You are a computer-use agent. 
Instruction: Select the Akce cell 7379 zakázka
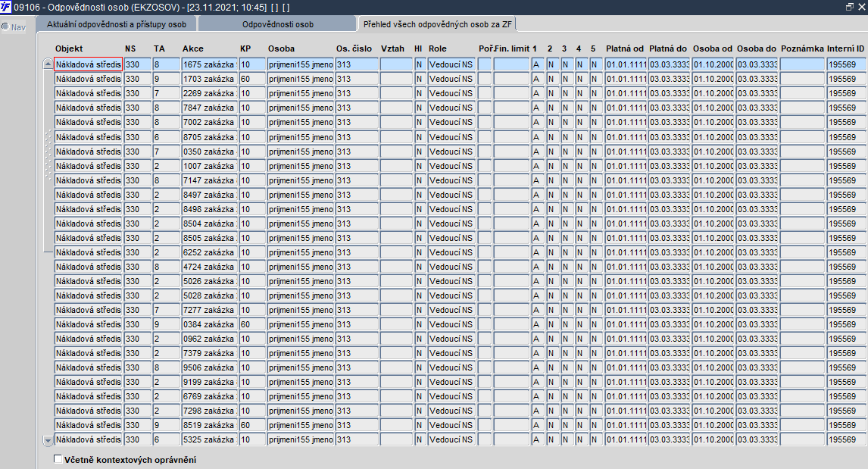(x=209, y=353)
